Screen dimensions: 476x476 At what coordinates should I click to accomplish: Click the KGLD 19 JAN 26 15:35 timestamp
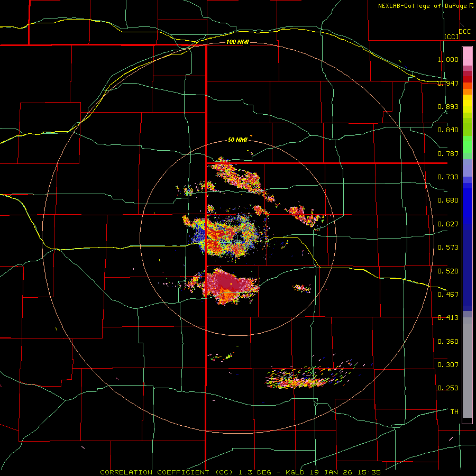click(333, 472)
